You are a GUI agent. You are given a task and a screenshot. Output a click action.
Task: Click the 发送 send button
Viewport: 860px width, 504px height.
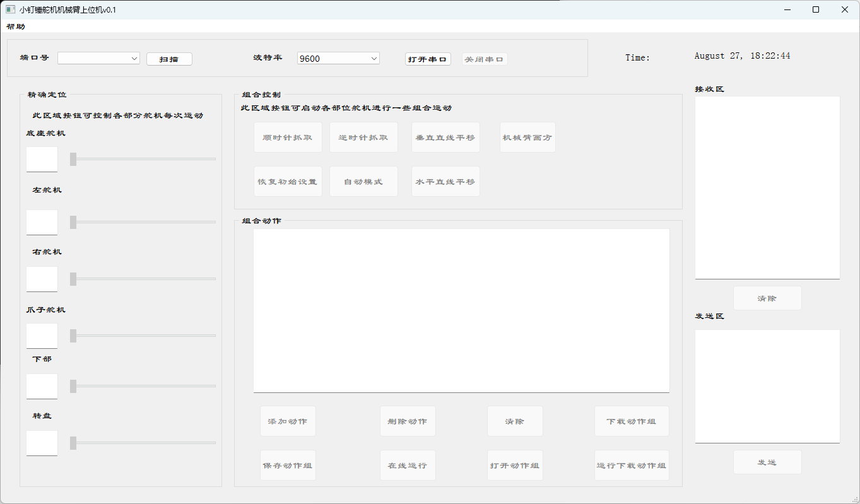click(767, 462)
